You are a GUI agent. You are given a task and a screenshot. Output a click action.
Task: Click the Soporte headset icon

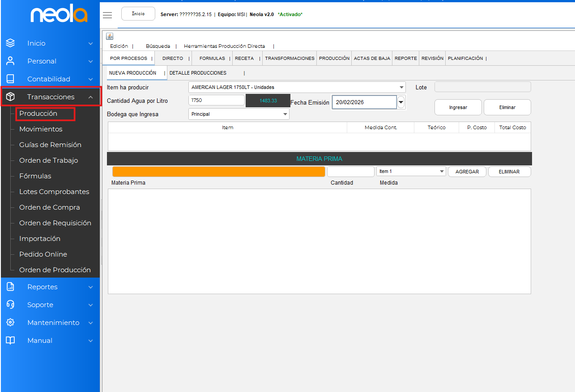coord(10,305)
